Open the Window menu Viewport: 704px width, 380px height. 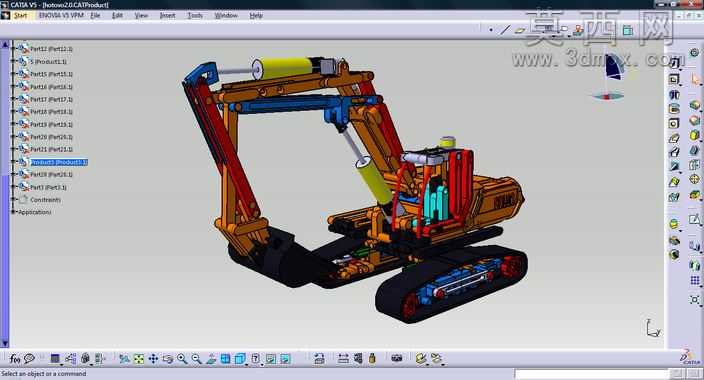point(226,15)
